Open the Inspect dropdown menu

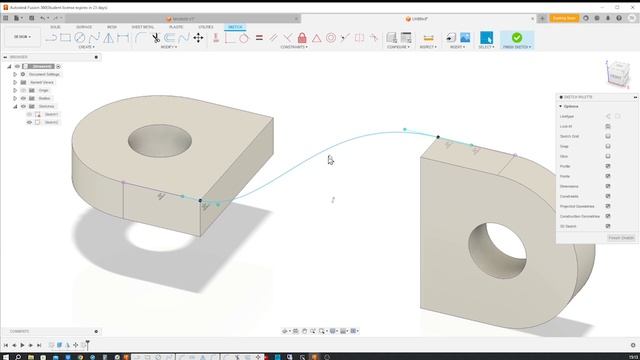point(428,47)
